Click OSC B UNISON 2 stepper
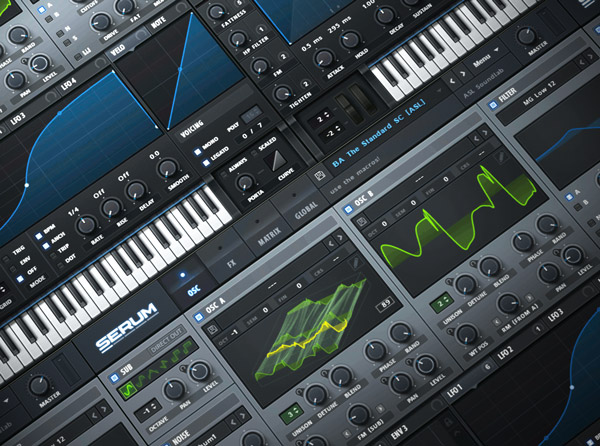The image size is (600, 446). (442, 303)
